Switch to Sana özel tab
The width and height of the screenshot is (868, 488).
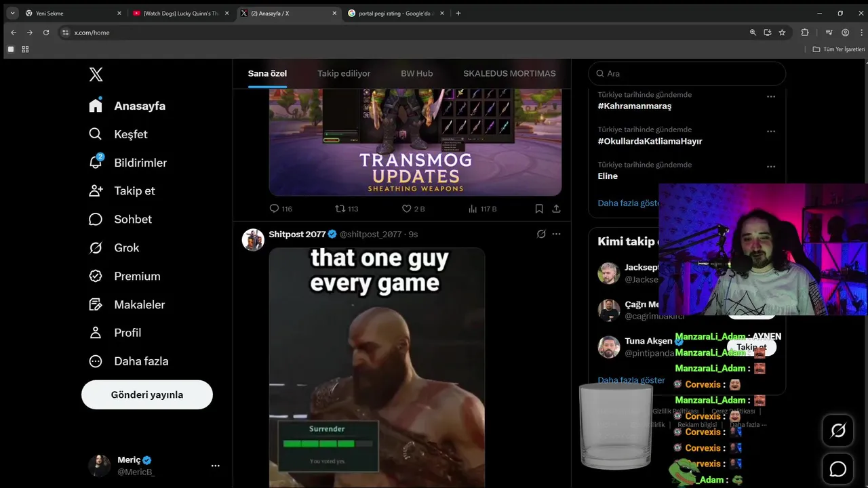(x=267, y=73)
